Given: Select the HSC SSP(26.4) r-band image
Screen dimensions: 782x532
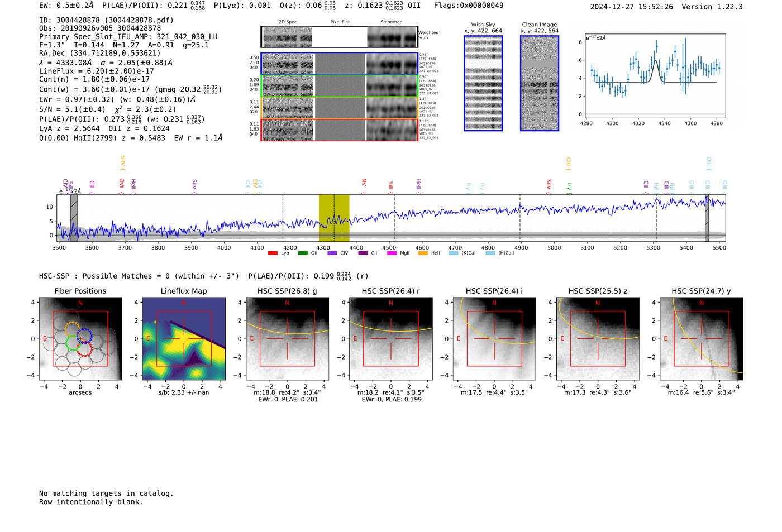Looking at the screenshot, I should point(391,339).
